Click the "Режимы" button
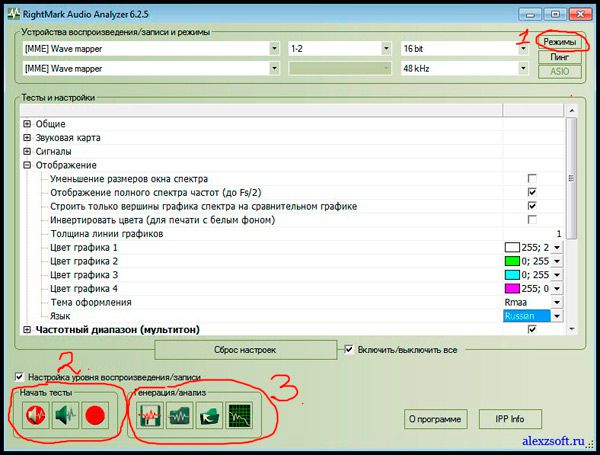Image resolution: width=600 pixels, height=455 pixels. pos(560,42)
